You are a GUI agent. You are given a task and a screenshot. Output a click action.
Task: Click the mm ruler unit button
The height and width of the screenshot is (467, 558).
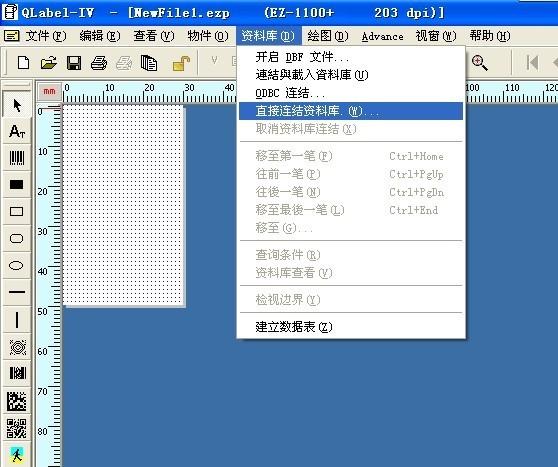point(49,91)
